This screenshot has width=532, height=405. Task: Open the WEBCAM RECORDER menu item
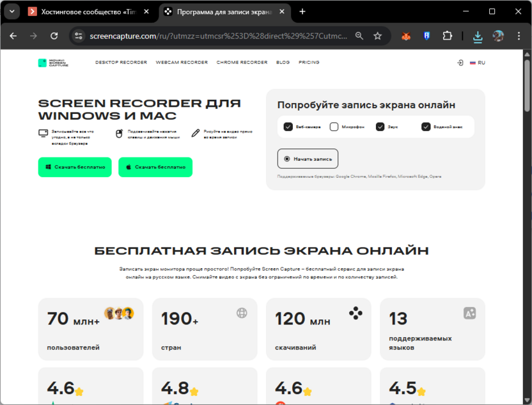181,62
